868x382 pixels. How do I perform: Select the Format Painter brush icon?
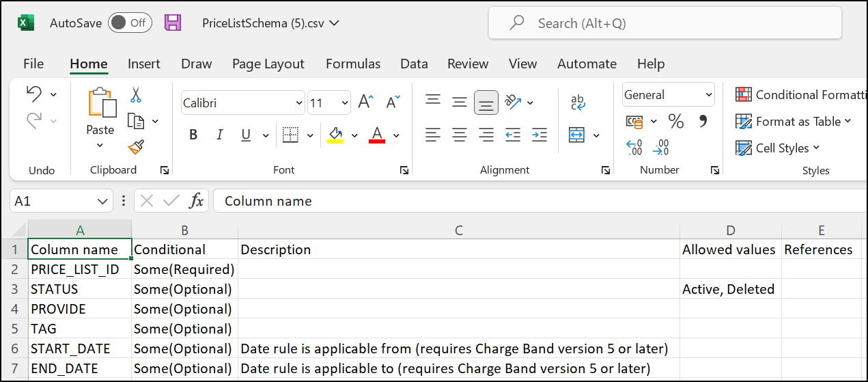(136, 147)
